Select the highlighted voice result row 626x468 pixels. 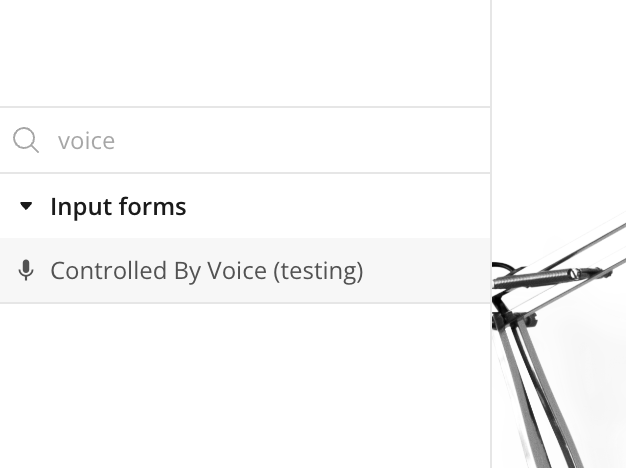point(245,270)
